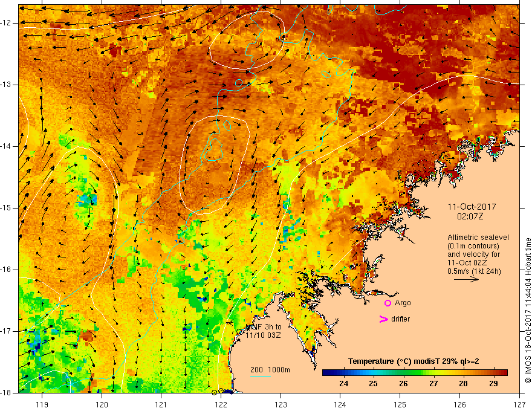Click the "Argo" legend label
The height and width of the screenshot is (411, 532).
point(403,302)
